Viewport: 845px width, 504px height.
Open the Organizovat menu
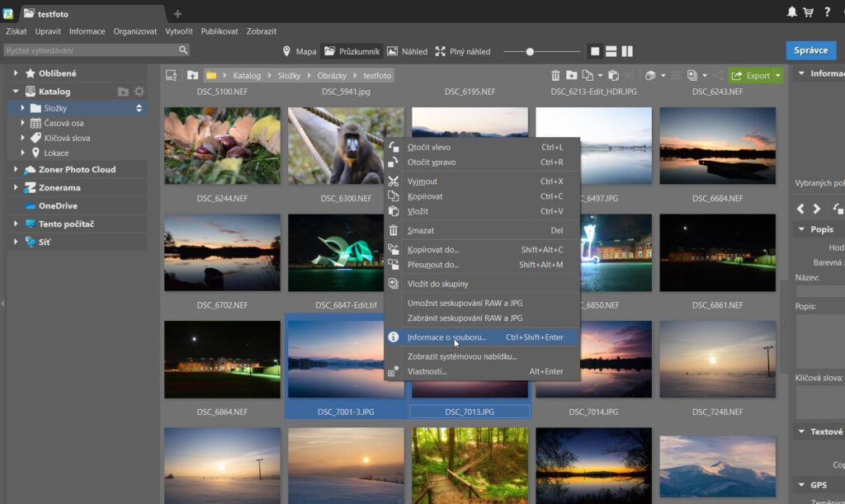[135, 31]
